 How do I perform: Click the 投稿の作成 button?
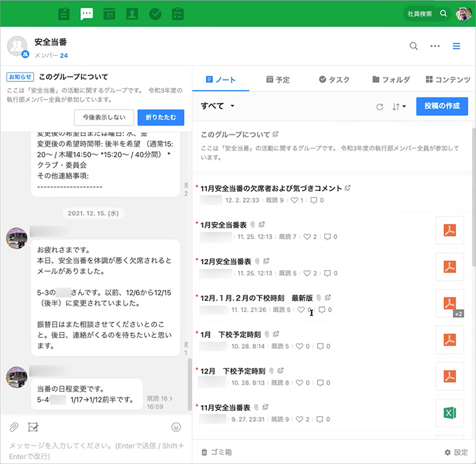click(441, 106)
